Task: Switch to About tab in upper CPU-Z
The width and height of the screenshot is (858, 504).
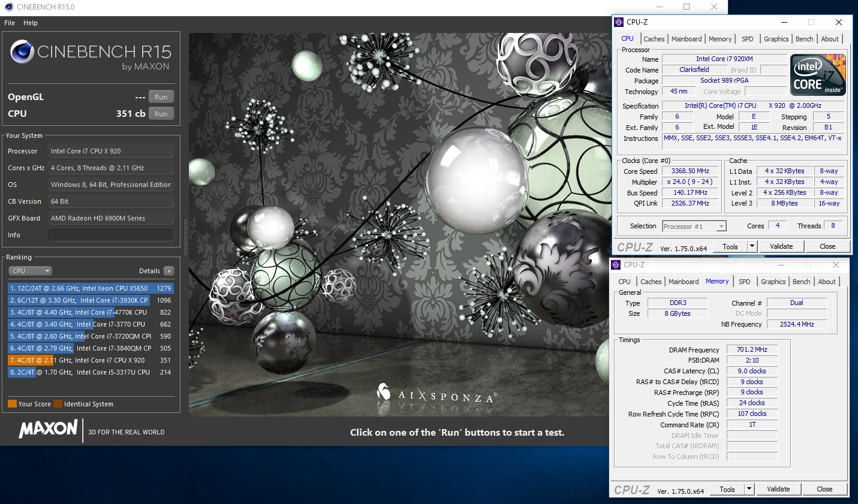Action: coord(830,39)
